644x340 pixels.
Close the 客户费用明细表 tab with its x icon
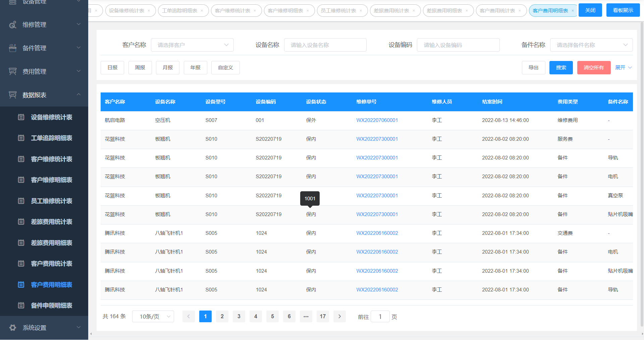tap(573, 11)
